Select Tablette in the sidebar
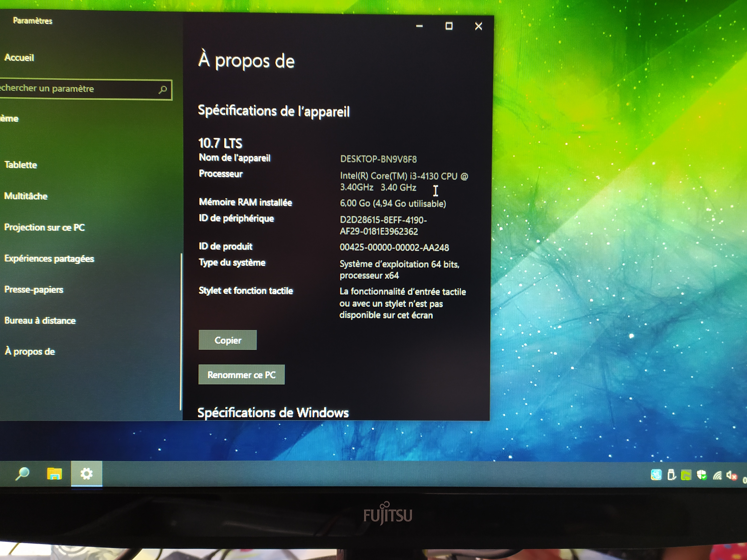 [21, 165]
